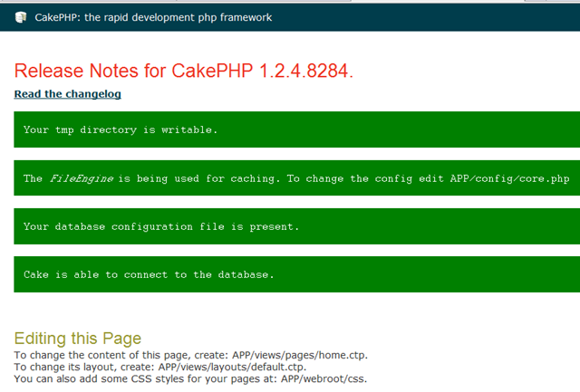Image resolution: width=580 pixels, height=392 pixels.
Task: Click the line mentioning APP/webroot/css
Action: [x=190, y=378]
